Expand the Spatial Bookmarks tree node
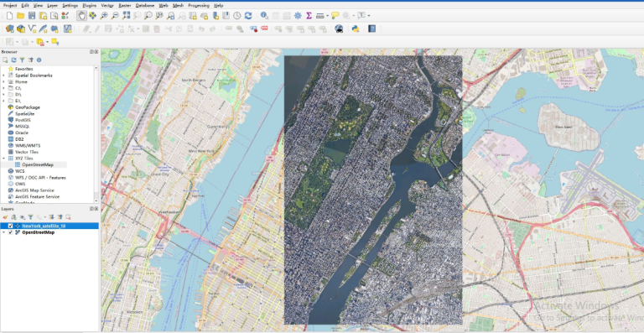Viewport: 644px width, 333px height. 3,75
